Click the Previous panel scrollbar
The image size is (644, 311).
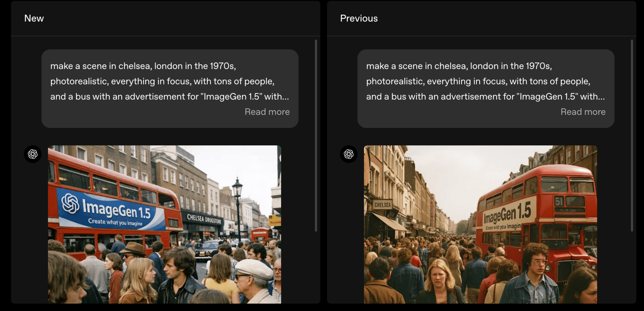pyautogui.click(x=632, y=136)
